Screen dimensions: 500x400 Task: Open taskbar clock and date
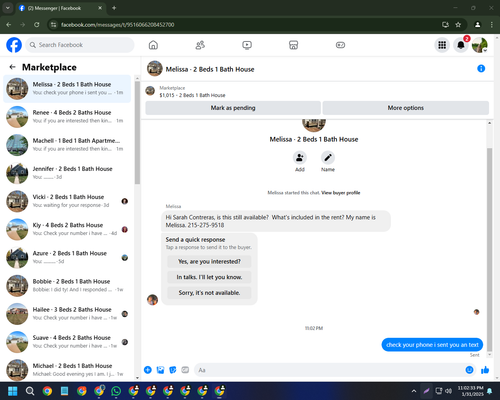click(x=470, y=391)
